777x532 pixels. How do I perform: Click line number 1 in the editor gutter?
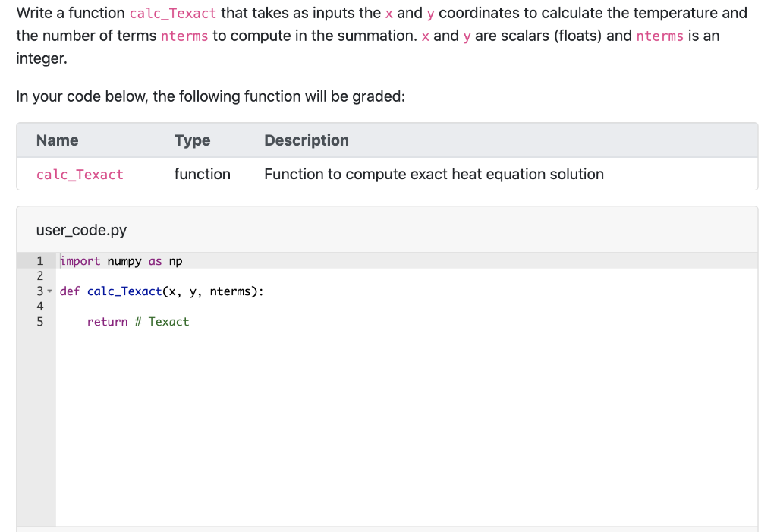[39, 260]
